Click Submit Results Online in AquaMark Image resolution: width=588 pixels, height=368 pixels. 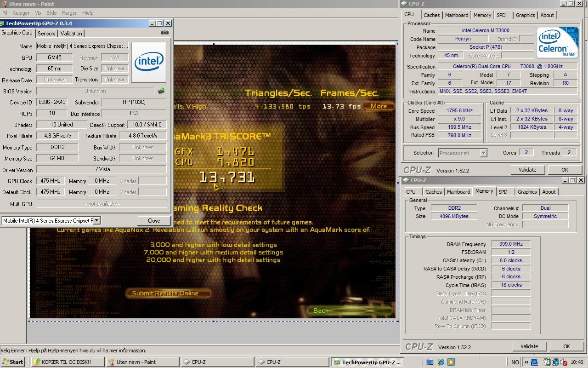point(168,293)
